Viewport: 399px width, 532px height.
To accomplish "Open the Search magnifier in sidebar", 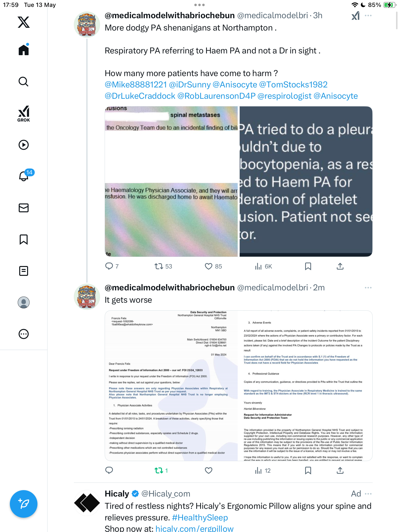I will tap(24, 82).
